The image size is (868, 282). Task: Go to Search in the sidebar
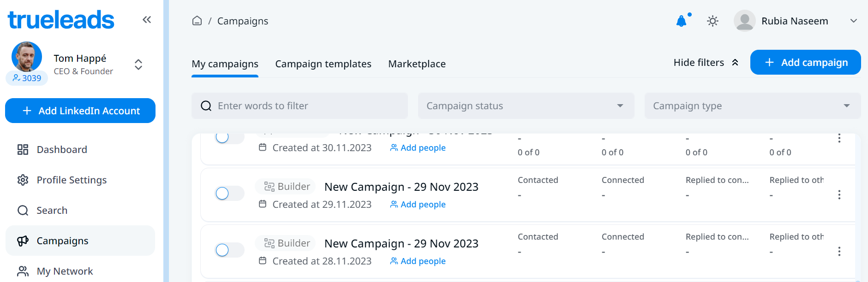pos(52,211)
